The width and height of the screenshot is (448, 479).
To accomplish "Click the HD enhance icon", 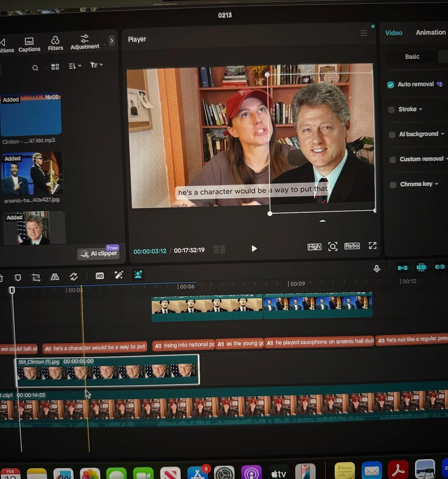I will point(100,276).
